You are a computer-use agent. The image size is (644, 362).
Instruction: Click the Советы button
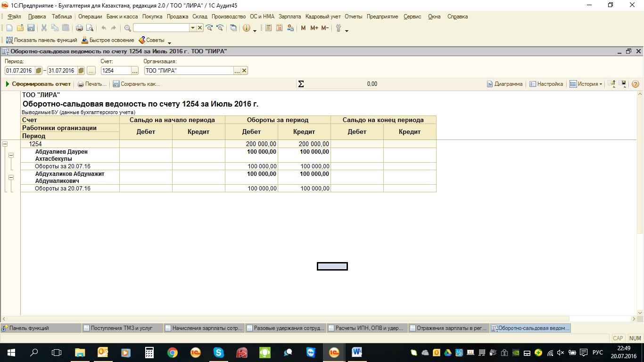tap(151, 41)
